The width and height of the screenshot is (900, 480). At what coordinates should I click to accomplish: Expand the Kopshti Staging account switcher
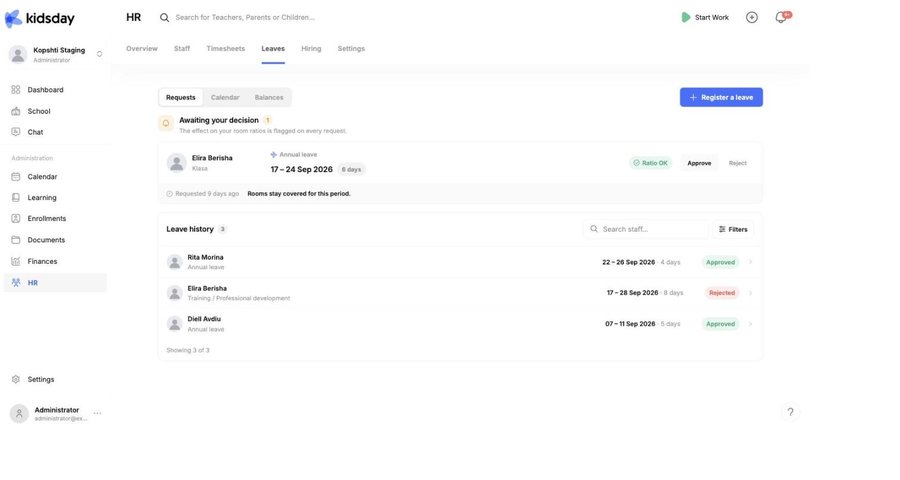[99, 54]
